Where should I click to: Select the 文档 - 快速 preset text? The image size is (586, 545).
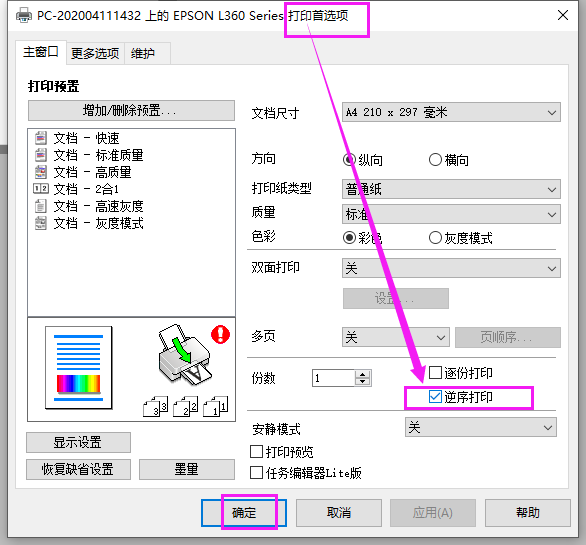(87, 138)
